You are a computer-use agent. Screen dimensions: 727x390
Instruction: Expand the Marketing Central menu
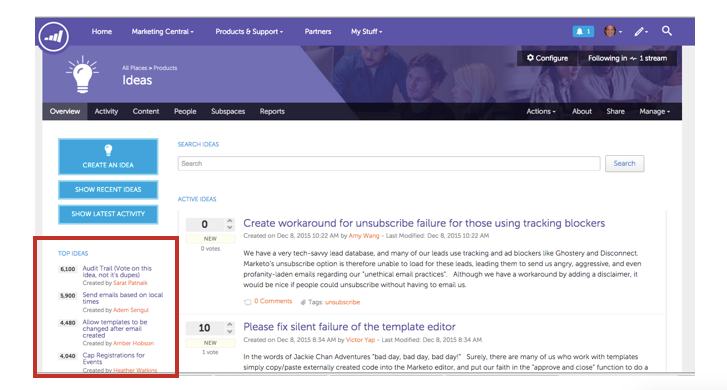(162, 32)
